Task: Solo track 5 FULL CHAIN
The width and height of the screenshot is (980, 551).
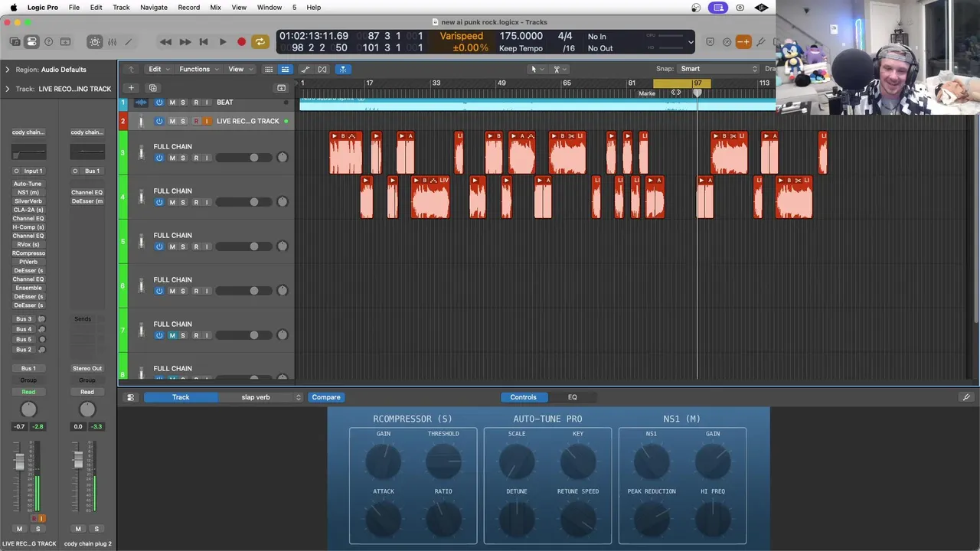Action: [x=182, y=246]
